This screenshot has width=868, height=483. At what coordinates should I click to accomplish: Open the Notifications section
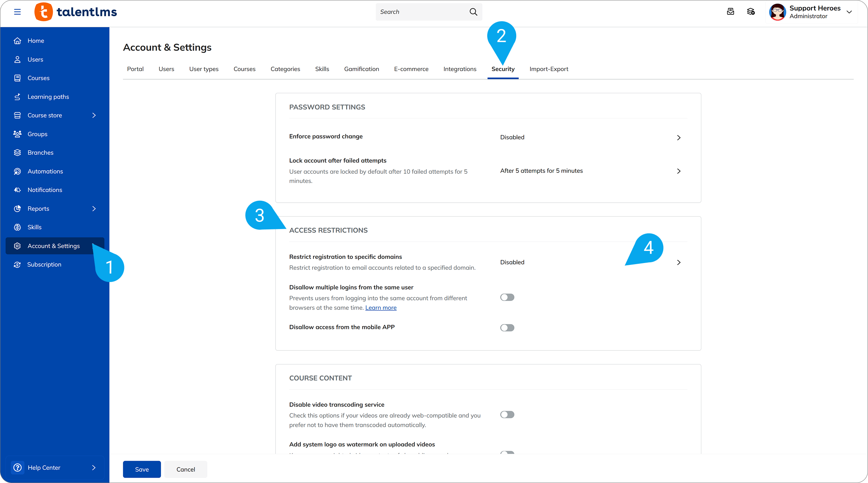[44, 190]
